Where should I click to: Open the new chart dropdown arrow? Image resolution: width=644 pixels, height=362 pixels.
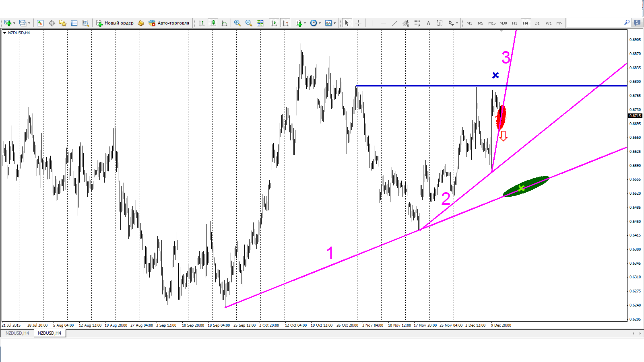(x=14, y=23)
